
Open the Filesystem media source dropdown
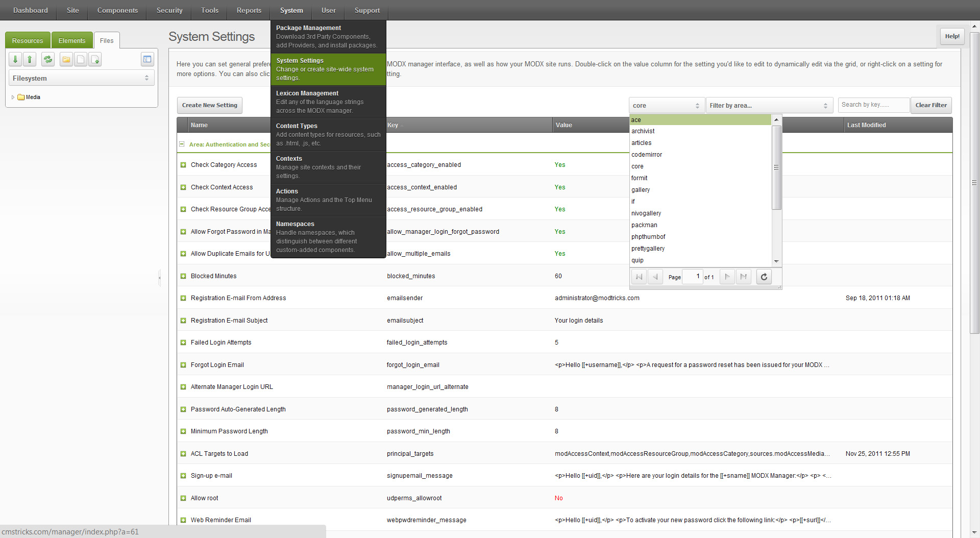pos(82,78)
